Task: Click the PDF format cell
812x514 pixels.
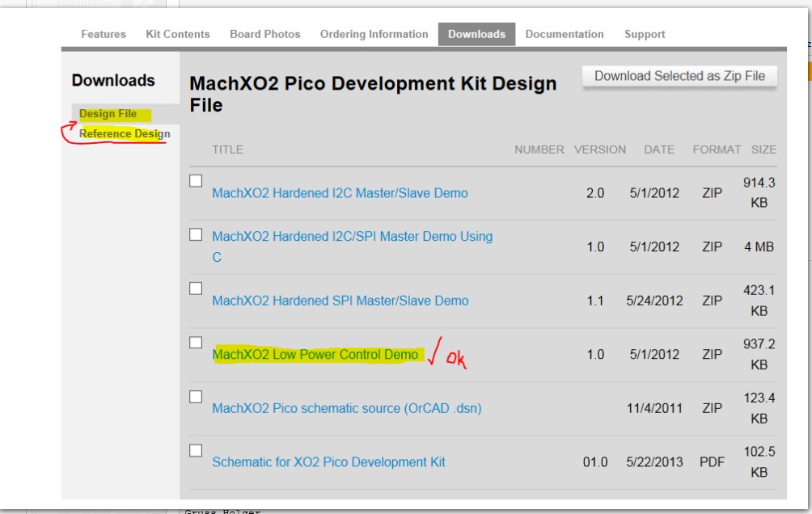Action: point(712,462)
